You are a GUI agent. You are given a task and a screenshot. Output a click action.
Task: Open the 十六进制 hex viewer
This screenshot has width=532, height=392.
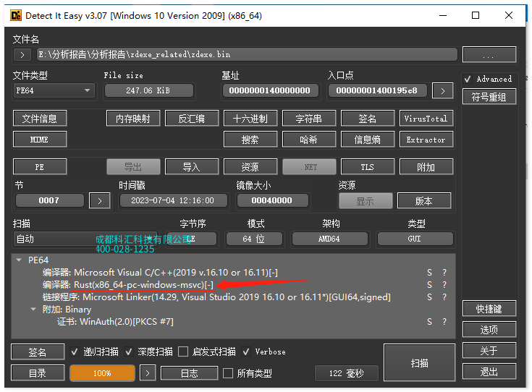click(x=250, y=119)
